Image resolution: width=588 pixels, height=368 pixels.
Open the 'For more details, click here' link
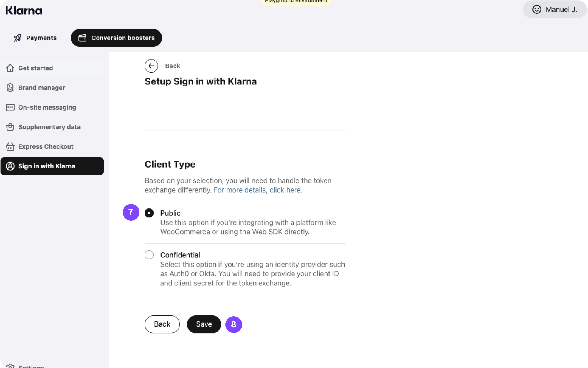pos(258,190)
